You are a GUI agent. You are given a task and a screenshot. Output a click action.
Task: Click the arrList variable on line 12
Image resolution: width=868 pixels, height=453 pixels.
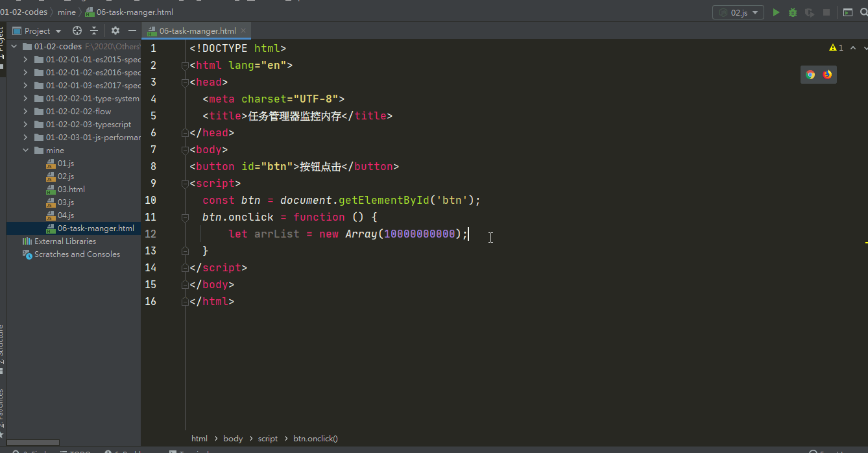(277, 234)
